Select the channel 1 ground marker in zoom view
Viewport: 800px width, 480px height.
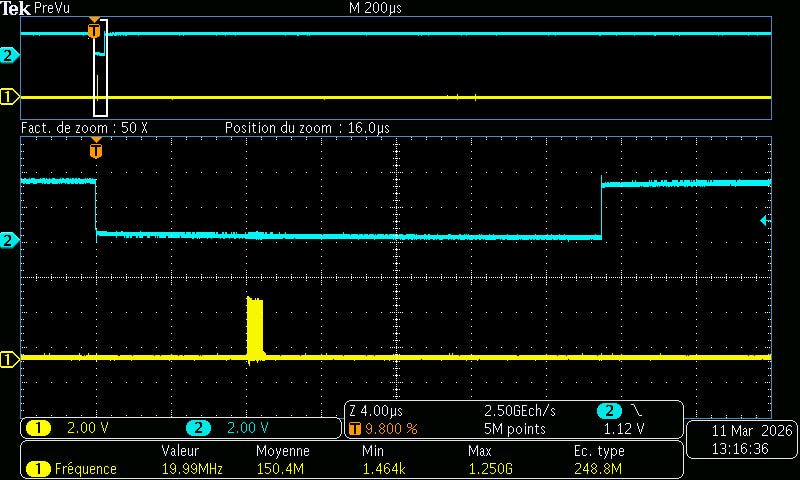pyautogui.click(x=10, y=359)
